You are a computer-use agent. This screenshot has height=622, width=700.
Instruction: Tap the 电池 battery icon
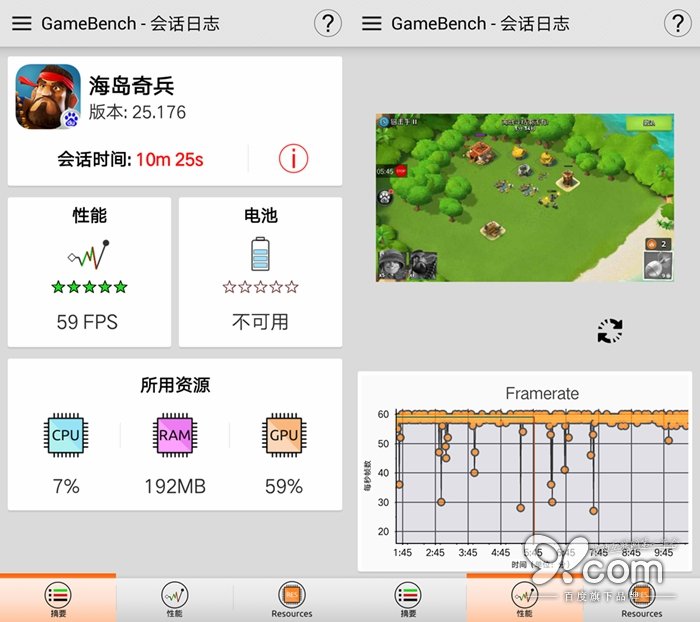[x=260, y=254]
